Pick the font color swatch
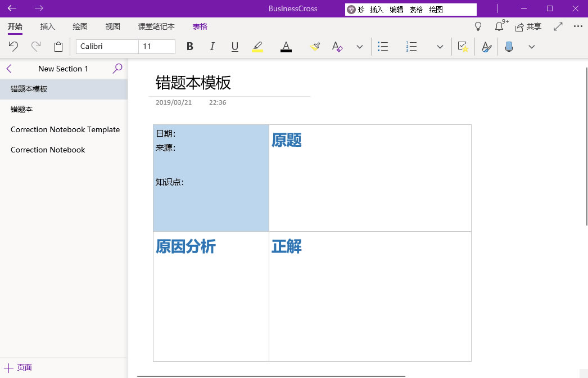588x378 pixels. point(286,47)
